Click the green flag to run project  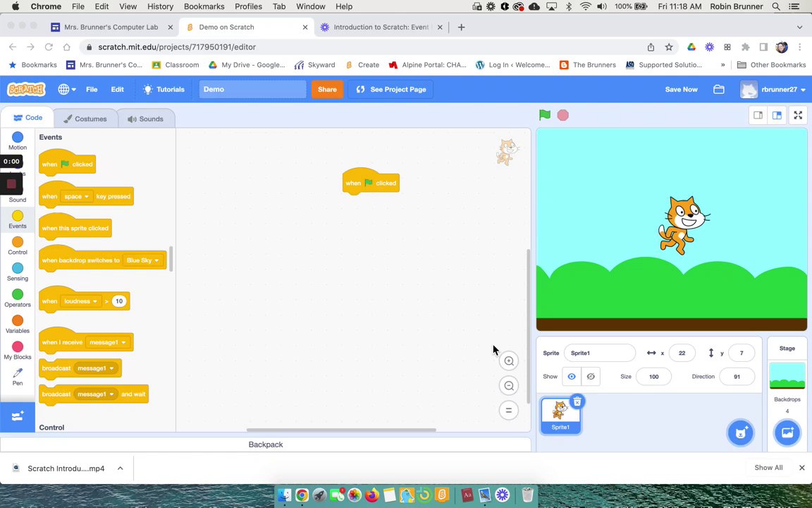pyautogui.click(x=544, y=115)
